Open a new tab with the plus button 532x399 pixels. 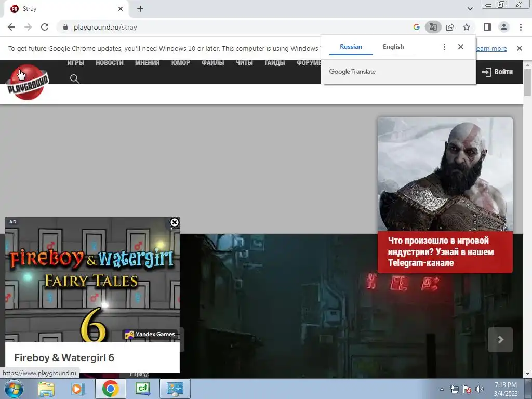tap(140, 9)
